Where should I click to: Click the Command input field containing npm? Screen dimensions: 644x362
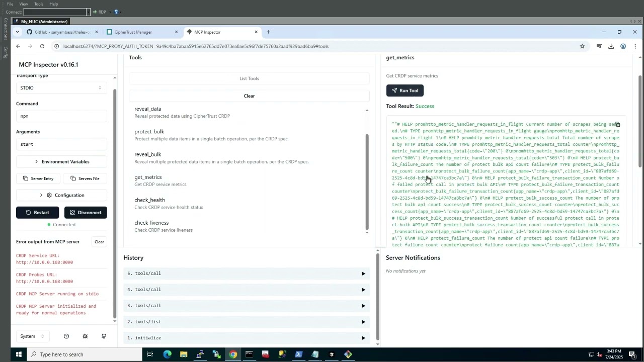click(61, 116)
